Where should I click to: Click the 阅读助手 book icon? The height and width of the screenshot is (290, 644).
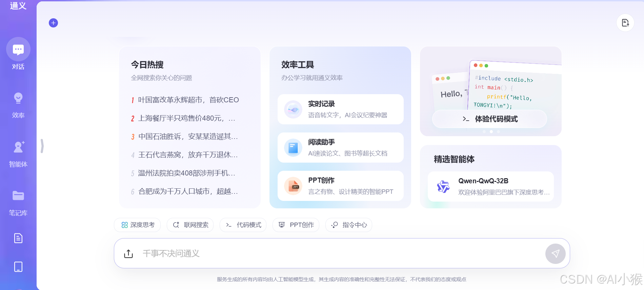pyautogui.click(x=293, y=148)
